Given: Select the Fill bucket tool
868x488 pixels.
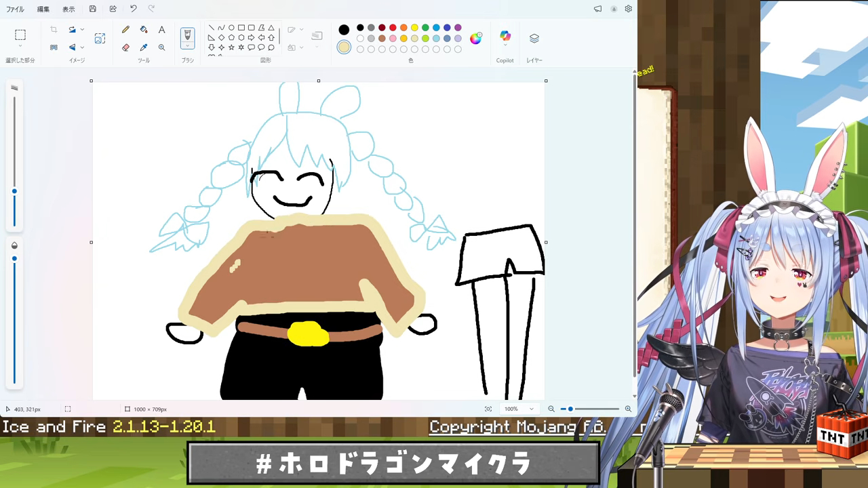Looking at the screenshot, I should click(144, 30).
